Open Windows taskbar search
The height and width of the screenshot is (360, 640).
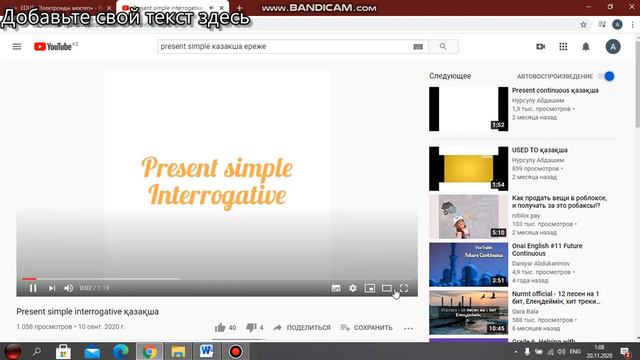(37, 351)
